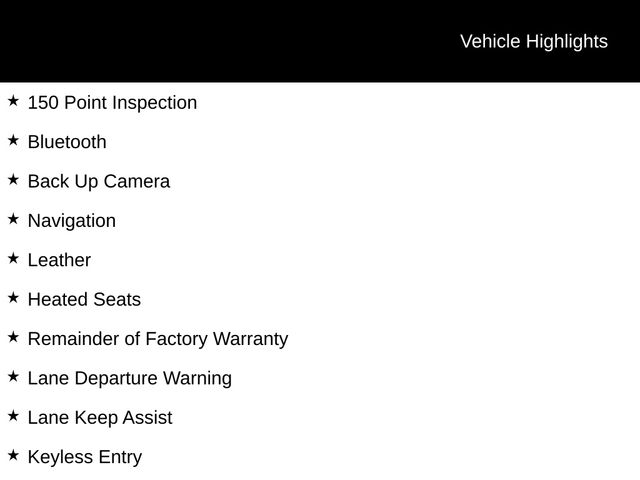Click the Heated Seats entry
Screen dimensions: 640x480
[84, 300]
